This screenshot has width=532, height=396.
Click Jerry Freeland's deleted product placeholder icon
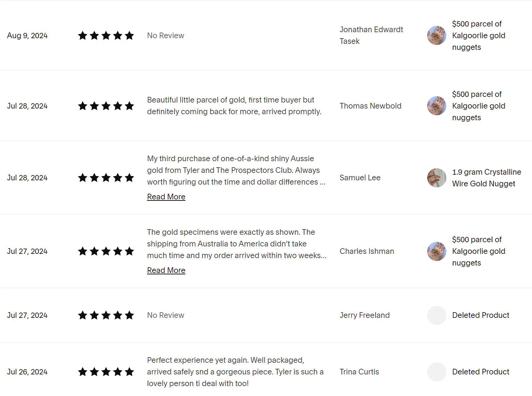tap(436, 315)
